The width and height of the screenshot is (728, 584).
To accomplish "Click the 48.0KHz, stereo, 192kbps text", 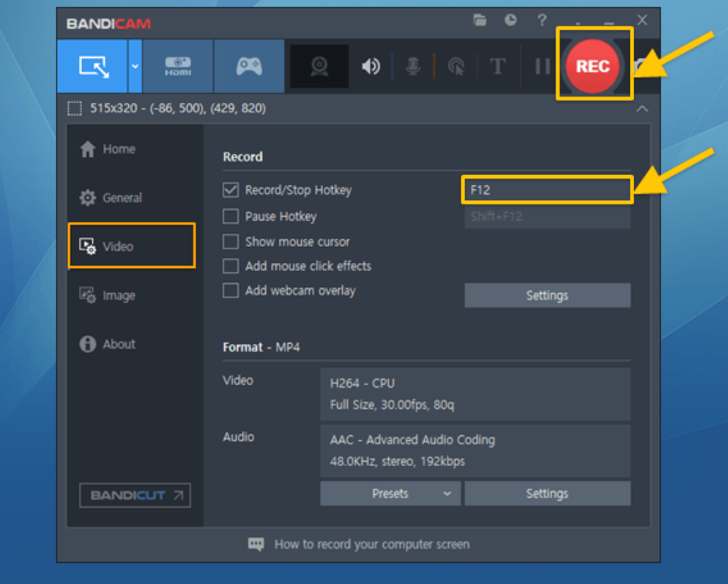I will [397, 462].
